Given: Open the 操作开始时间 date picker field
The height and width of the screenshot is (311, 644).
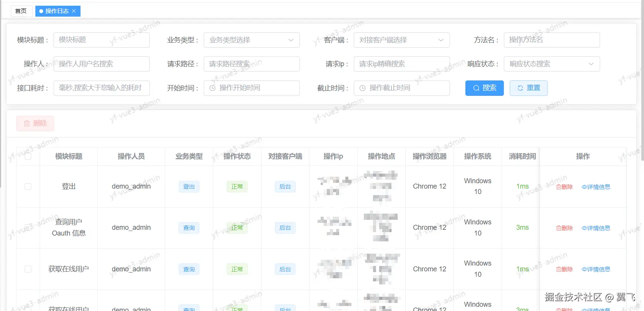Looking at the screenshot, I should point(251,88).
